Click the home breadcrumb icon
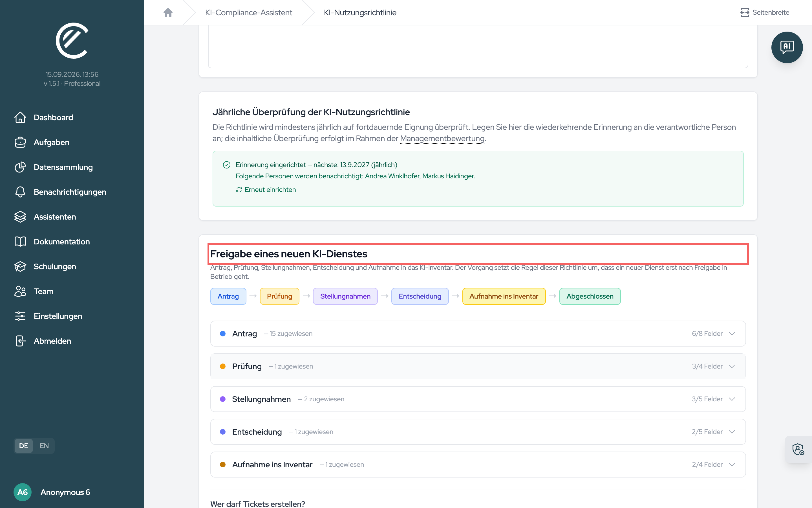812x508 pixels. pos(168,12)
